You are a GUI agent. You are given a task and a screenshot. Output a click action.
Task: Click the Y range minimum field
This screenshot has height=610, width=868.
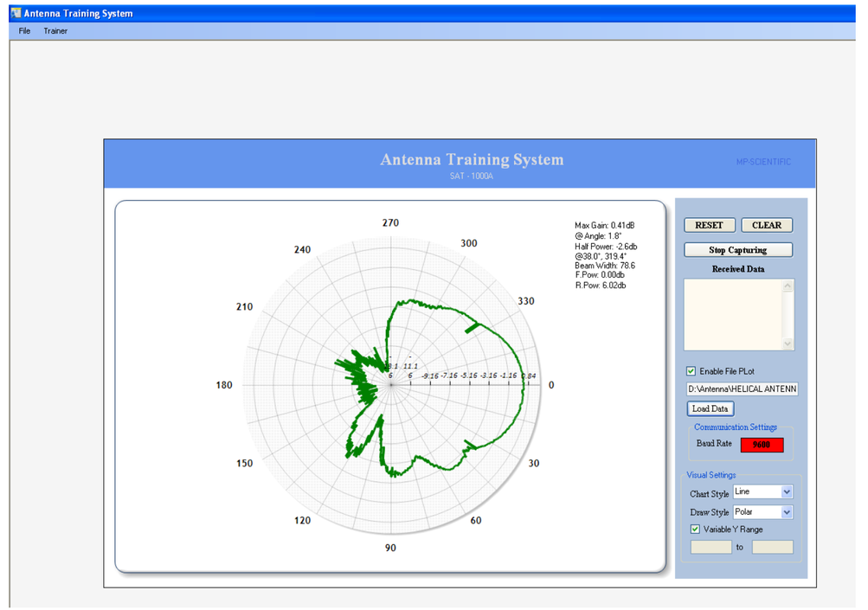pyautogui.click(x=711, y=547)
